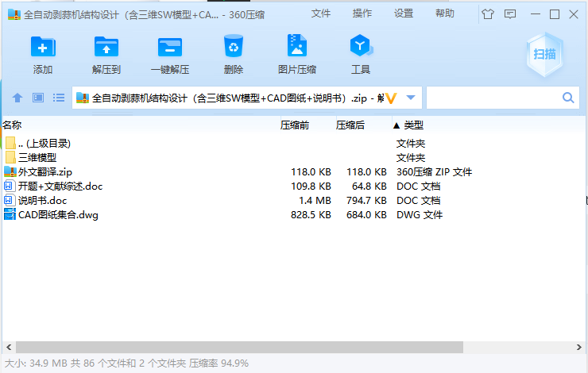Viewport: 588px width, 373px height.
Task: Click the 说明书.doc document icon
Action: (x=9, y=200)
